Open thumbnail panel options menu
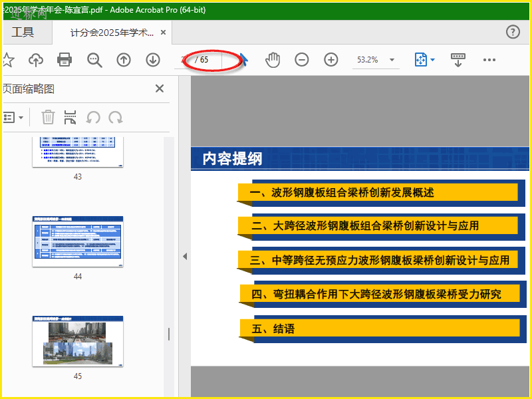 coord(13,118)
